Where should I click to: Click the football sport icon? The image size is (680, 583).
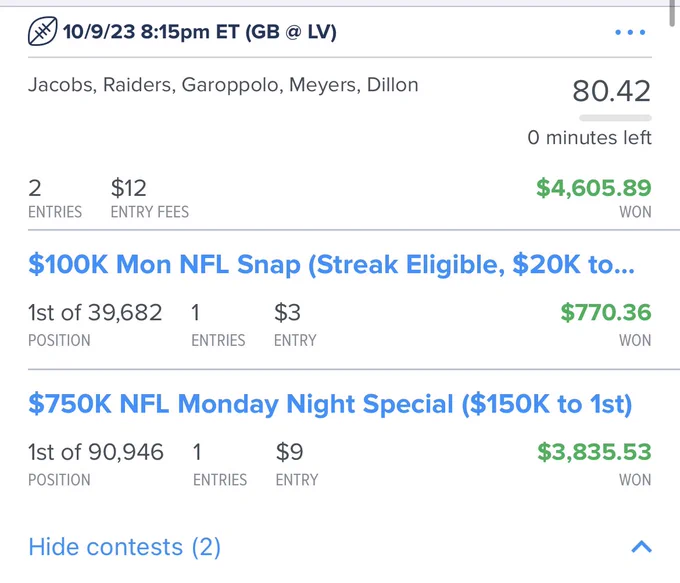42,31
